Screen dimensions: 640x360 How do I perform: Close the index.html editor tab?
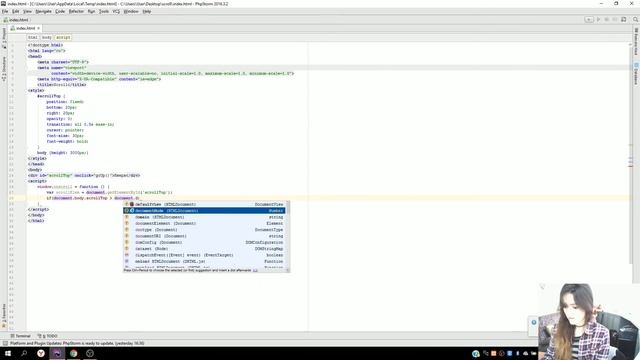click(38, 28)
